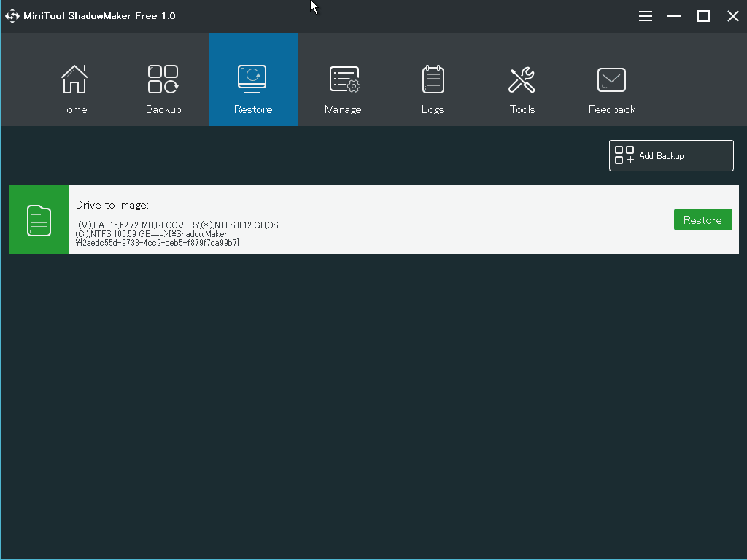Minimize the ShadowMaker window
This screenshot has width=747, height=560.
point(674,16)
